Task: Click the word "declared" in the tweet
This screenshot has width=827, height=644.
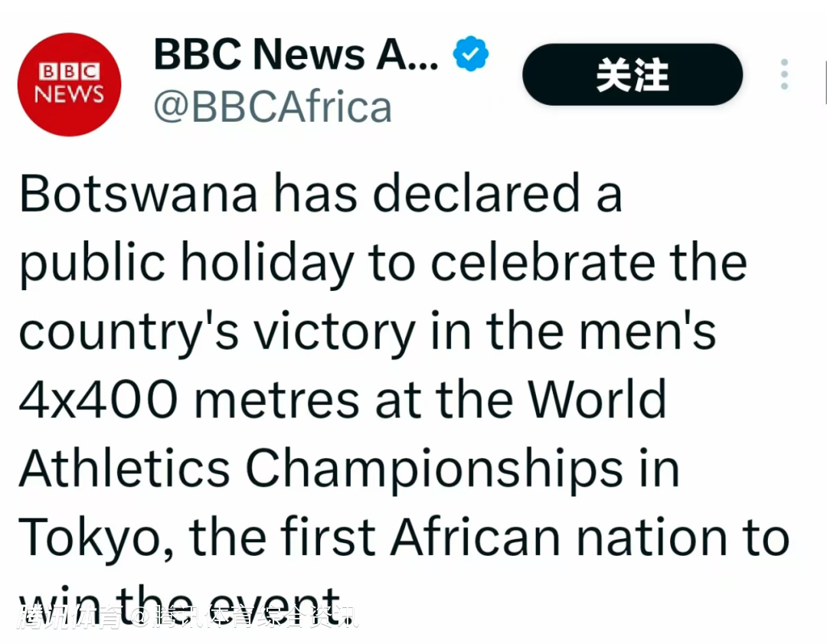Action: 476,193
